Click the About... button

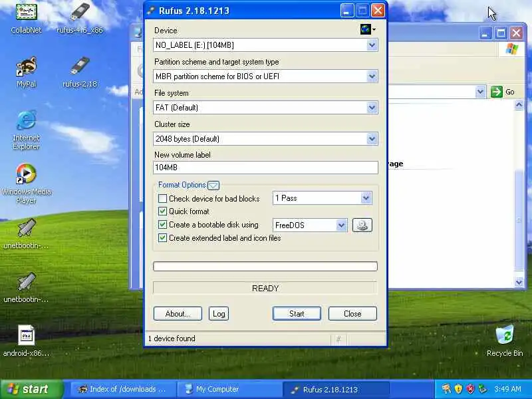[x=178, y=313]
